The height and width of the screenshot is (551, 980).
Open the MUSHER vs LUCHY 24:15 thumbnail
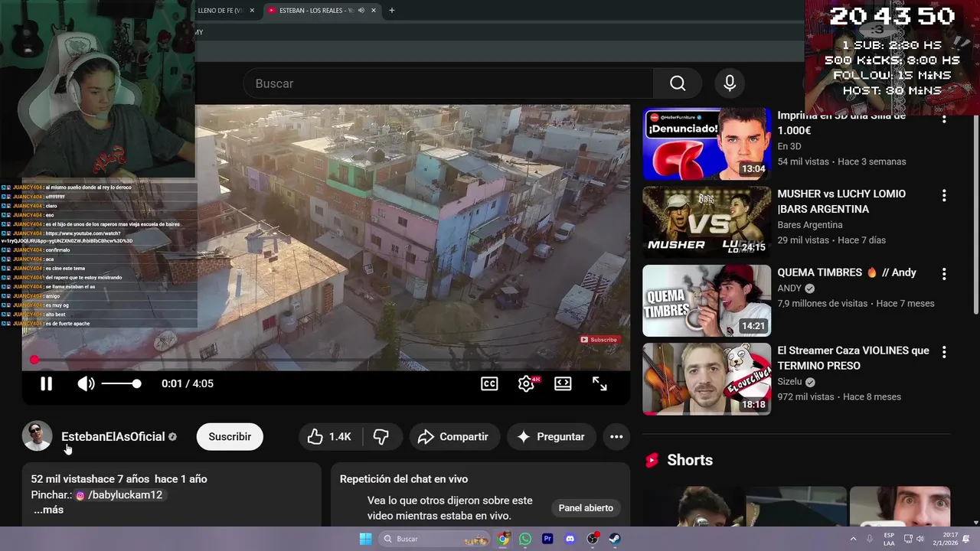coord(707,222)
